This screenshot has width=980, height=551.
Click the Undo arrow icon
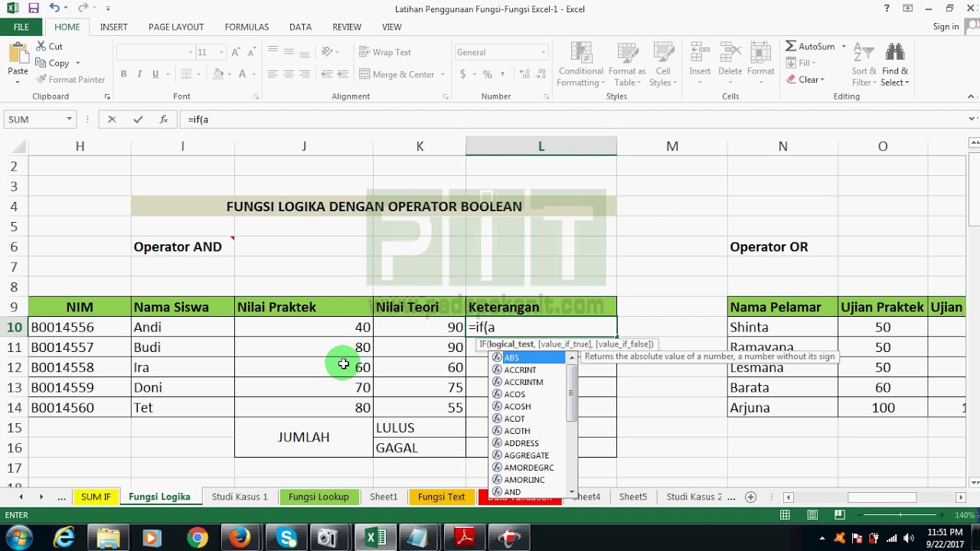54,8
